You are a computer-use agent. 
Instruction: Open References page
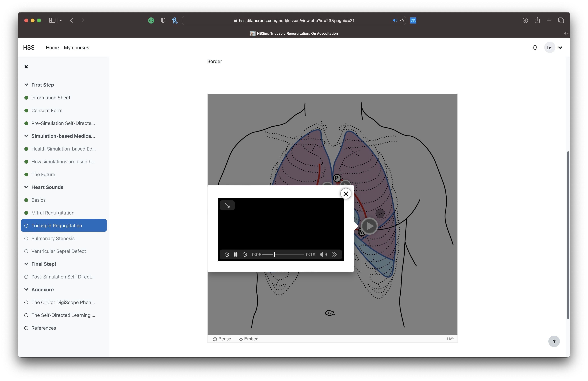(x=43, y=328)
